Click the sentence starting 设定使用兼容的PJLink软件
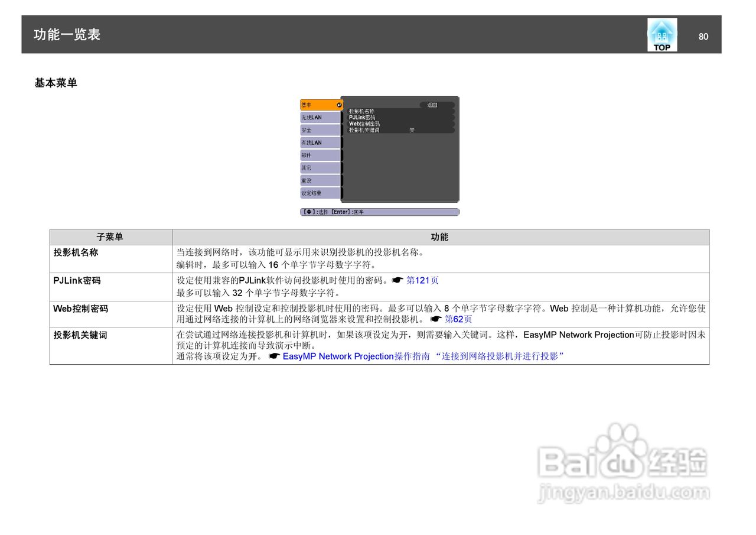The height and width of the screenshot is (535, 756). 283,280
